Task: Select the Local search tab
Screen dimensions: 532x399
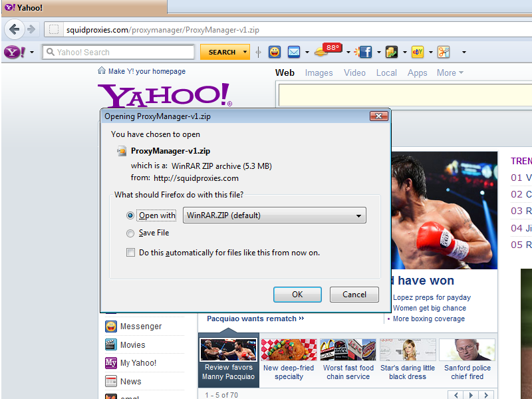Action: 386,72
